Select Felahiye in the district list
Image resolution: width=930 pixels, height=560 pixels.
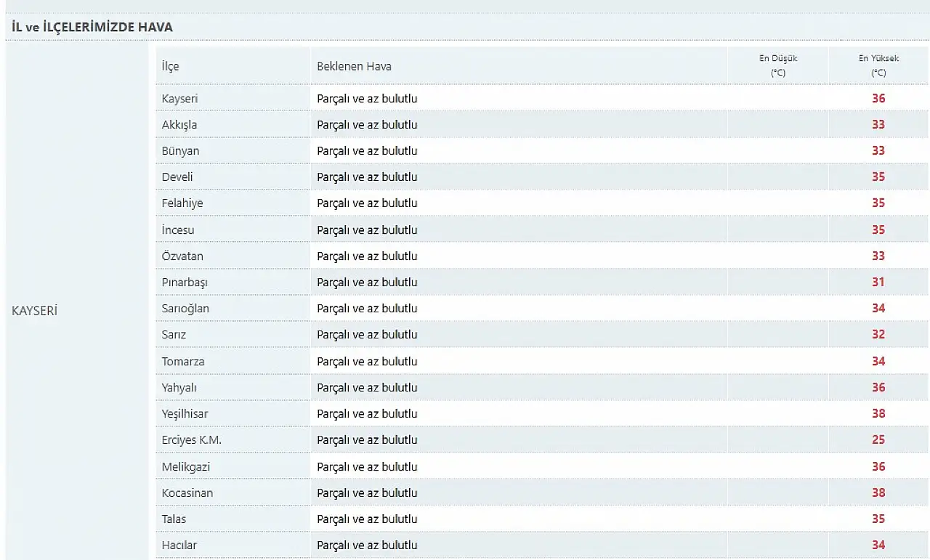[182, 203]
